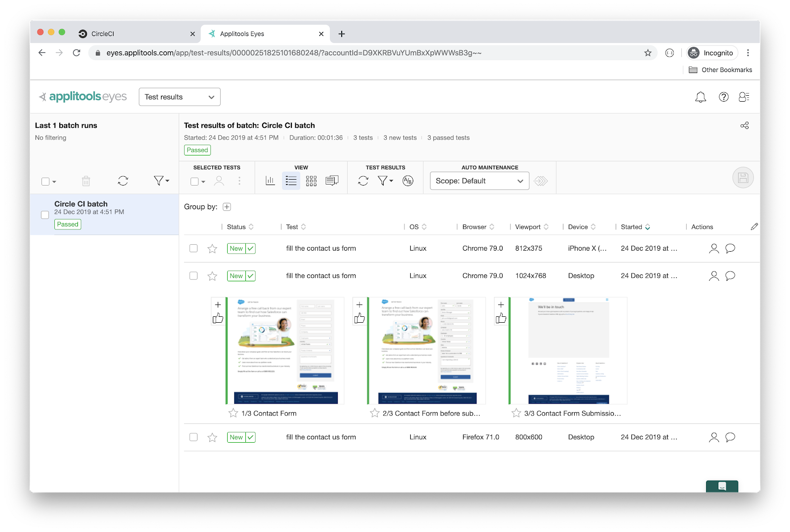Add a grouping with Group by plus

[227, 207]
